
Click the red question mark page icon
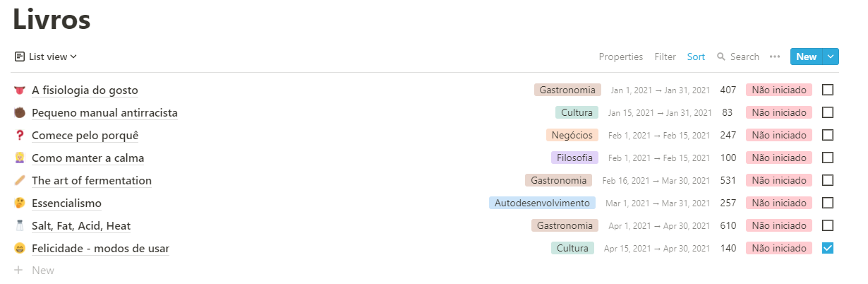(x=19, y=136)
